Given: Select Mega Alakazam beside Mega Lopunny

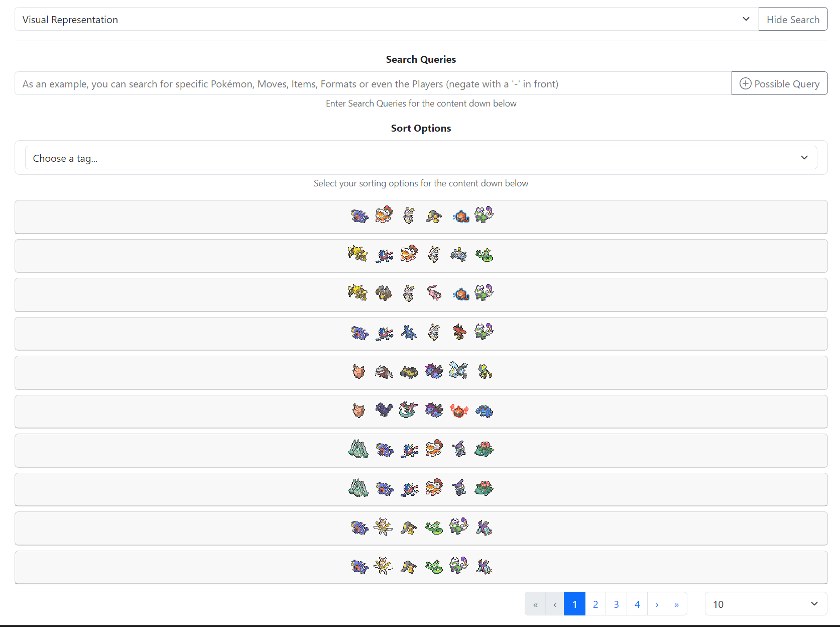Looking at the screenshot, I should (x=357, y=292).
